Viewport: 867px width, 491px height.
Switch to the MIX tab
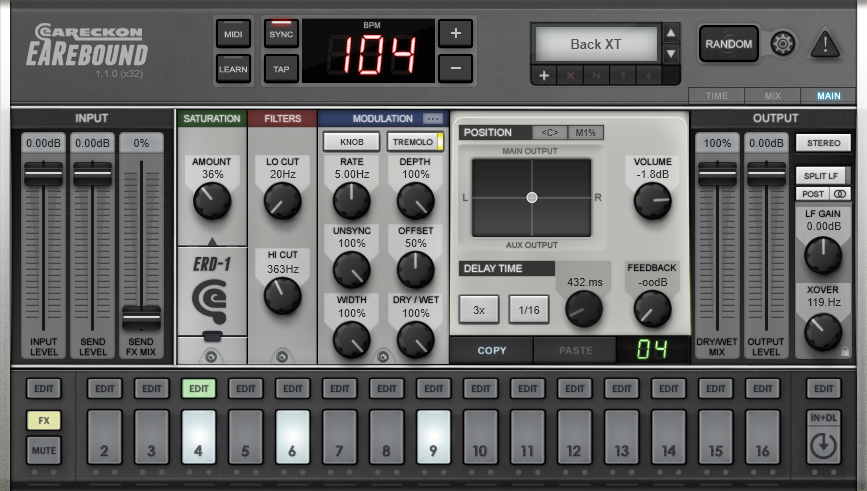(772, 96)
